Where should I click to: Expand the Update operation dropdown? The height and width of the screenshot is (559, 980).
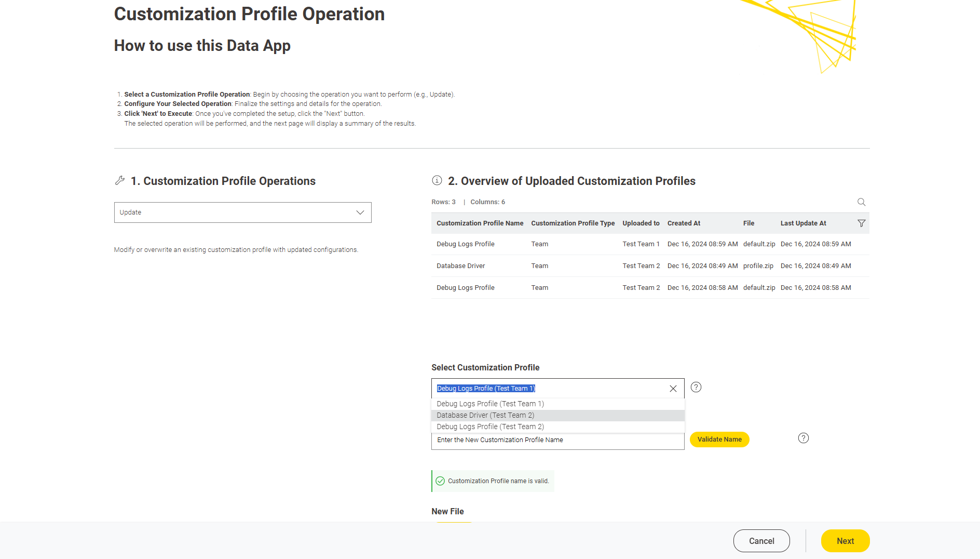tap(242, 212)
